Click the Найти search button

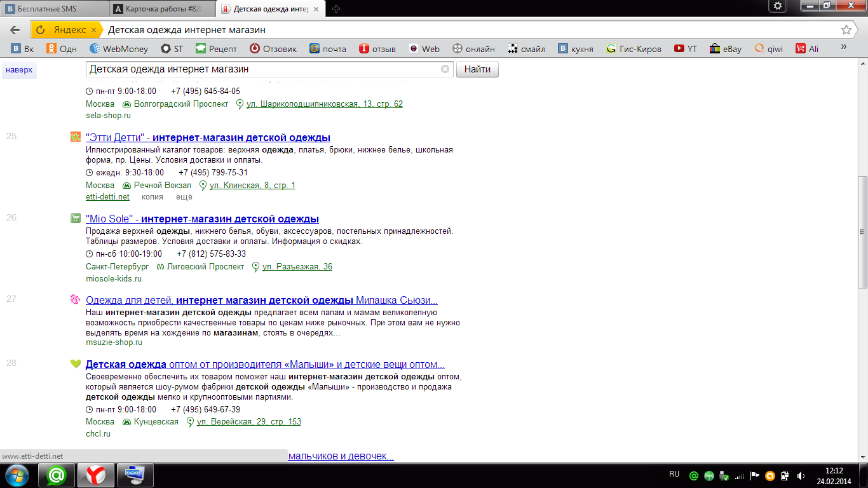point(477,69)
